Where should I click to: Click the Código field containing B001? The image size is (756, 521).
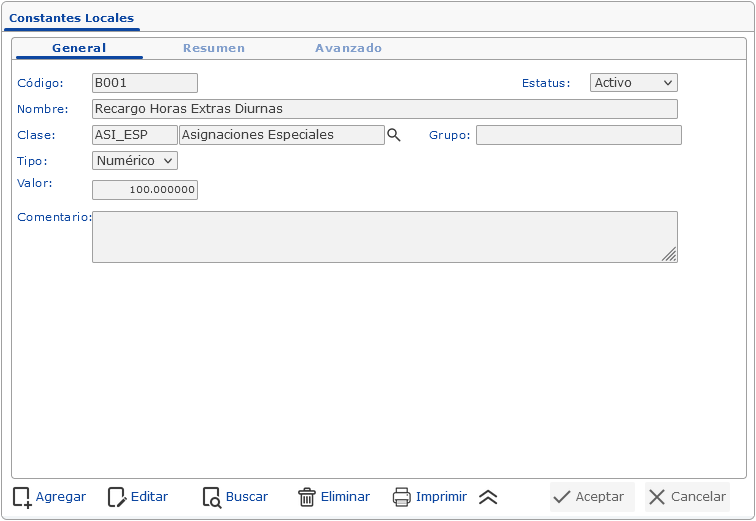[x=145, y=83]
